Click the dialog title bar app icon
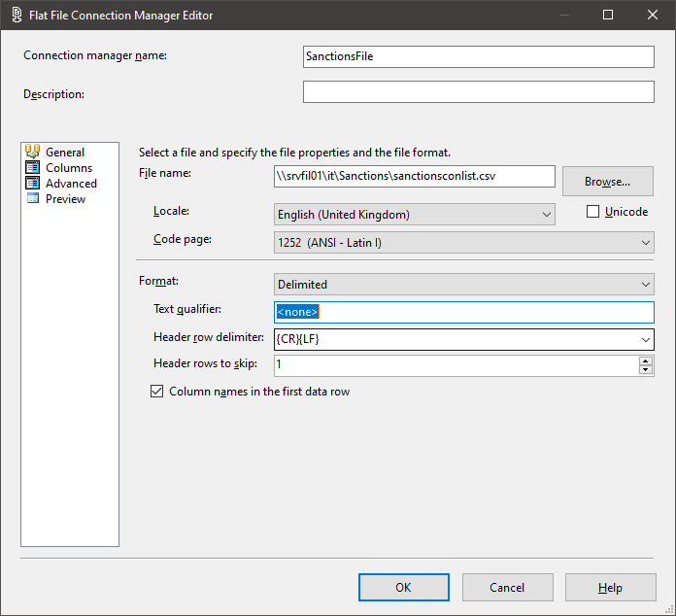The height and width of the screenshot is (616, 676). click(x=17, y=16)
